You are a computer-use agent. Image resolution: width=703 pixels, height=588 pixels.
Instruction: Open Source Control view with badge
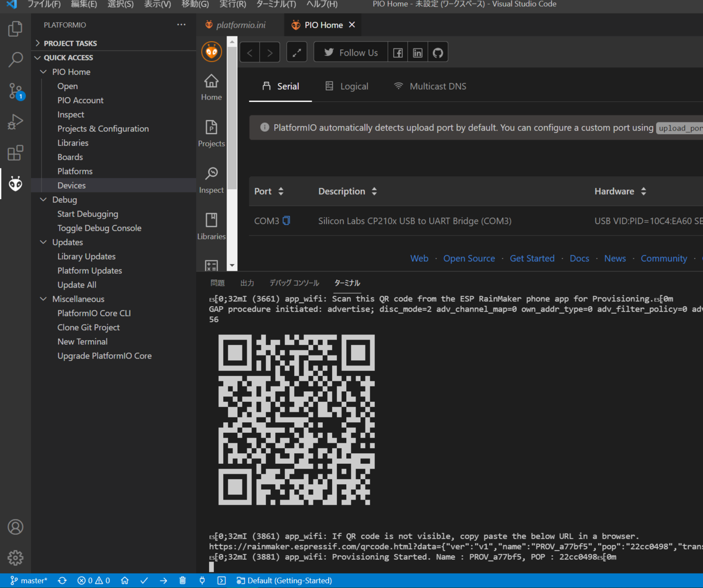coord(15,91)
